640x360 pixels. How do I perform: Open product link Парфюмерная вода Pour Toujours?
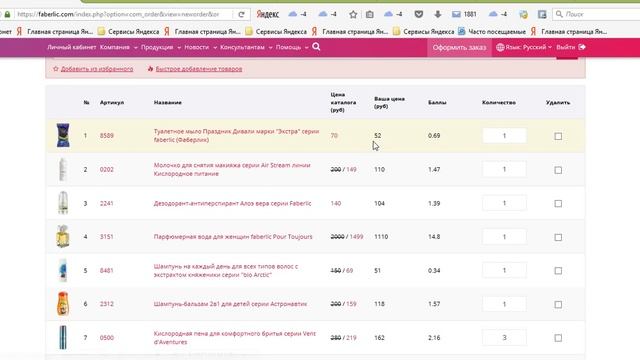coord(233,237)
